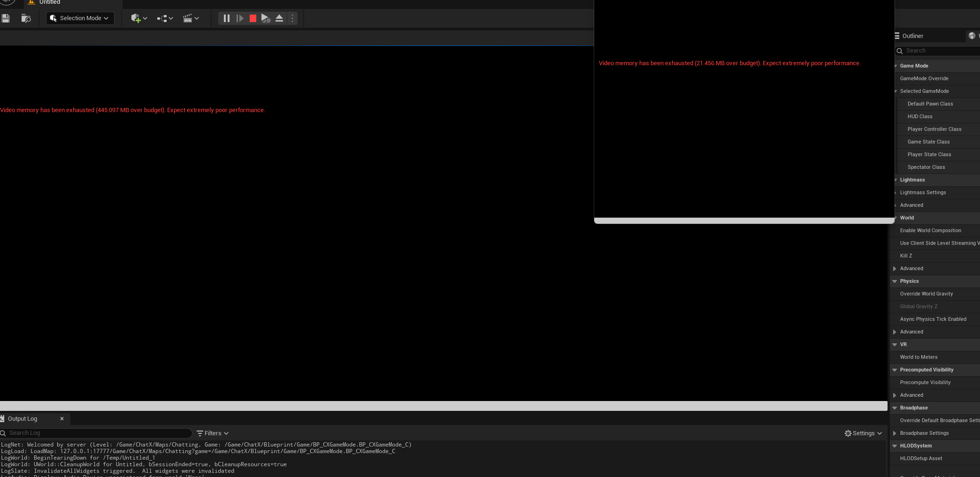Select the World to Meters row

935,357
